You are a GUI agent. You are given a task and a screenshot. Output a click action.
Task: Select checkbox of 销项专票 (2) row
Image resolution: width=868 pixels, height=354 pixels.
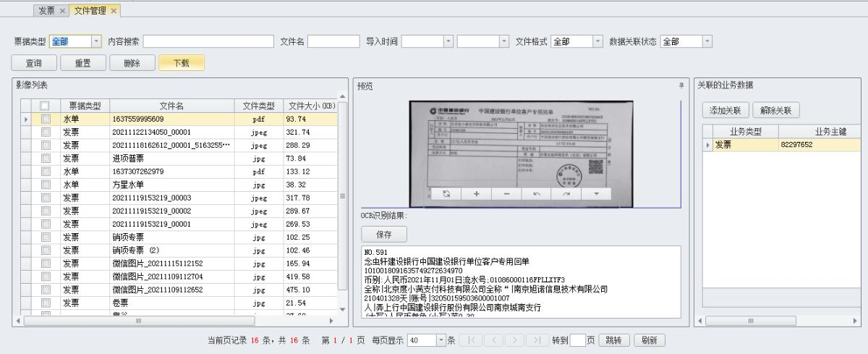pyautogui.click(x=46, y=249)
